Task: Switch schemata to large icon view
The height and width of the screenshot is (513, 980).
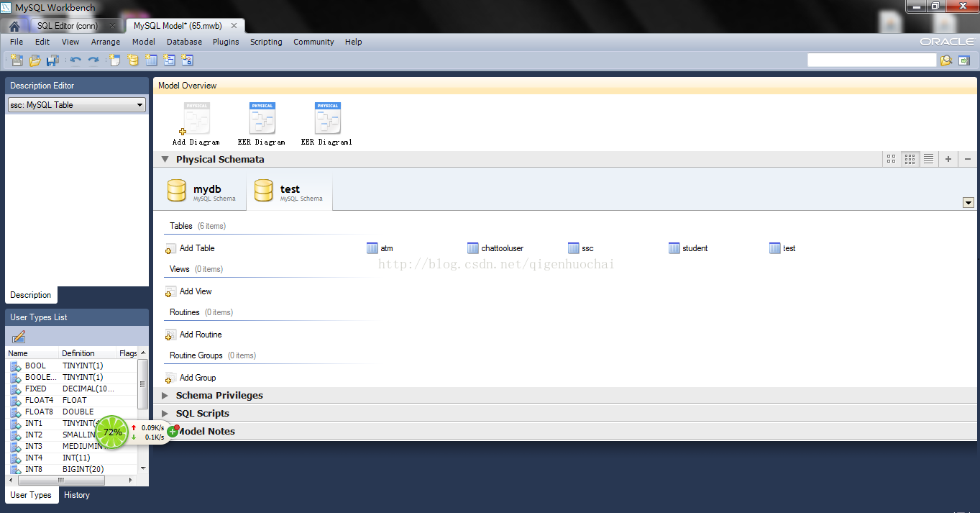Action: tap(892, 159)
